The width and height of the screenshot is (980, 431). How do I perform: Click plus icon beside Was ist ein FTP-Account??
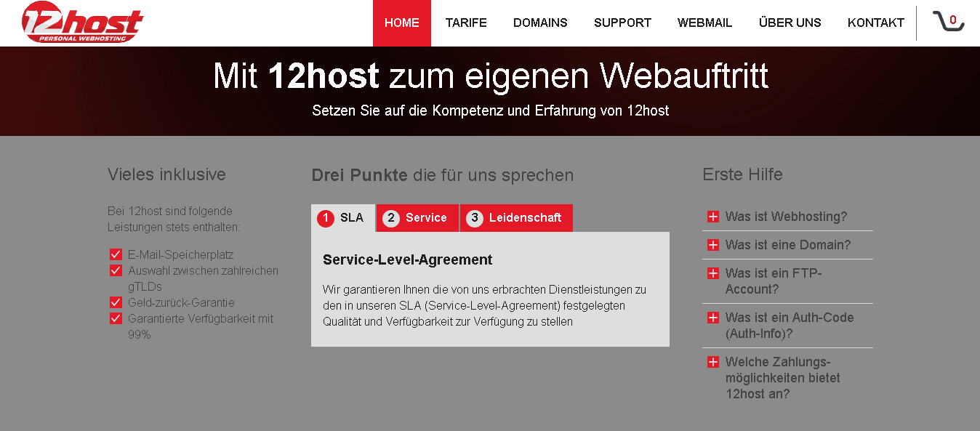click(x=713, y=273)
